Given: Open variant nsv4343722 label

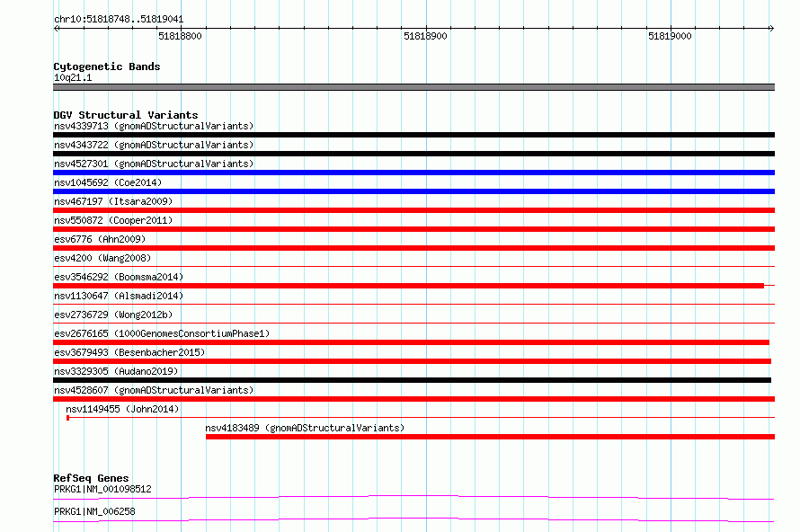Looking at the screenshot, I should [154, 145].
